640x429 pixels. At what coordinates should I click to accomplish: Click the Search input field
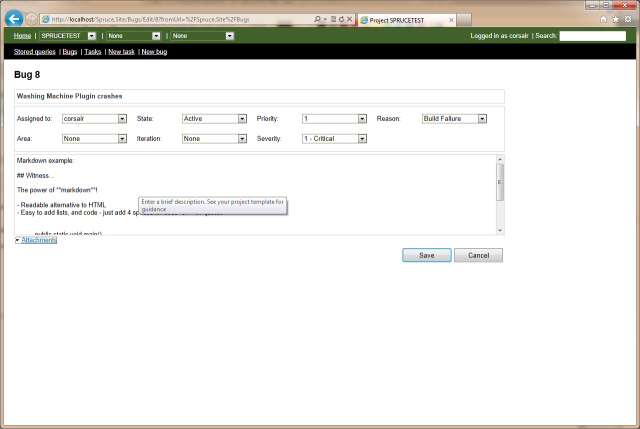[593, 36]
